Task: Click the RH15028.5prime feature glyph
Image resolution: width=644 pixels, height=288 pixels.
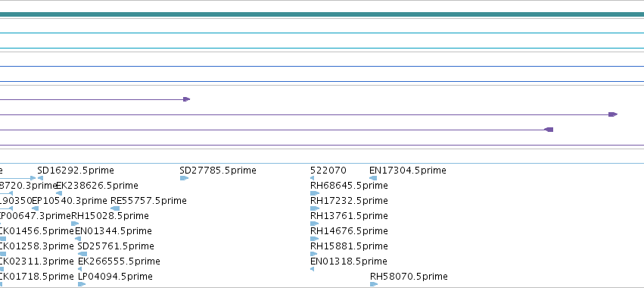Action: [75, 224]
